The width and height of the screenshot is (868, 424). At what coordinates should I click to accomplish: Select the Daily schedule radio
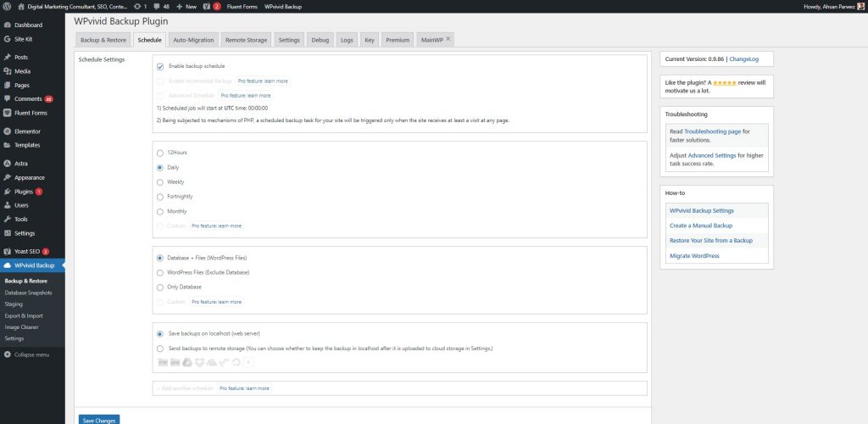tap(160, 167)
